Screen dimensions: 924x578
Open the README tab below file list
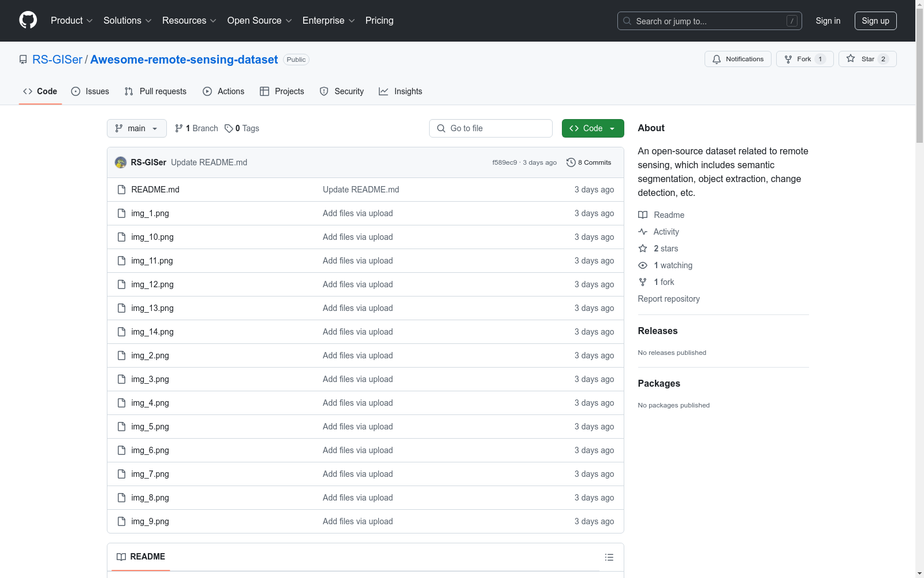pos(141,557)
